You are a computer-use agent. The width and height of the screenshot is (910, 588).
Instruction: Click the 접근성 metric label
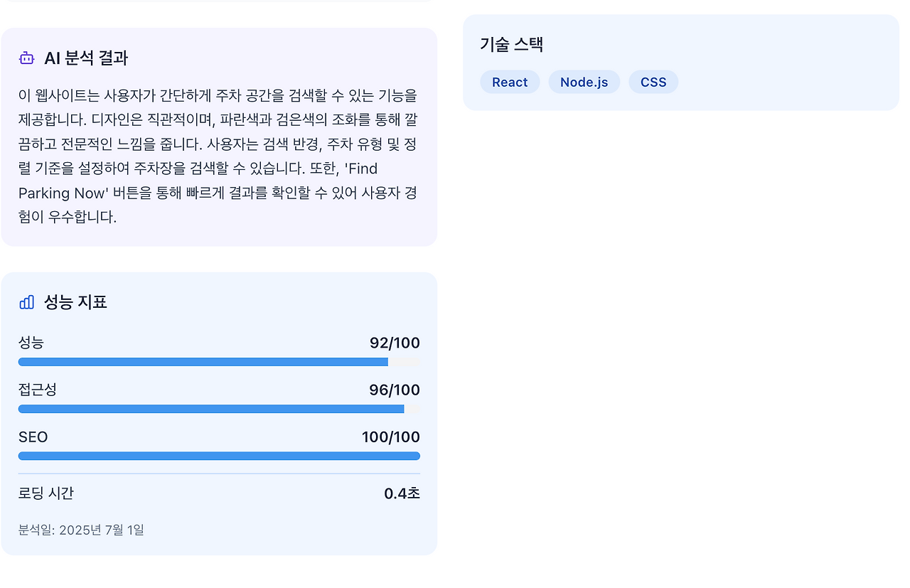tap(38, 390)
